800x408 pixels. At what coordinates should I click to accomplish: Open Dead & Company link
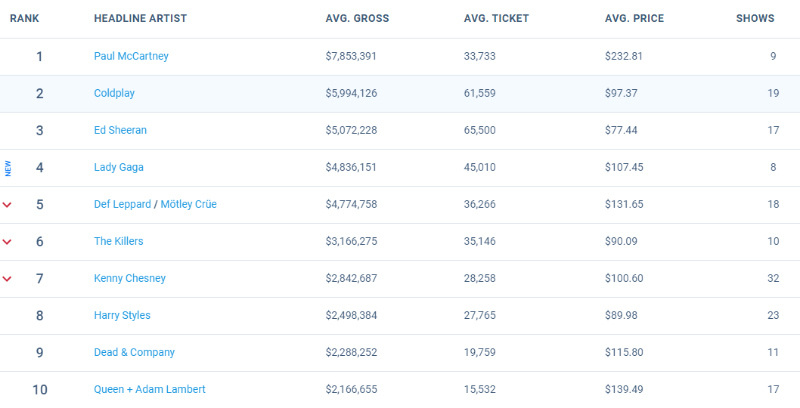(134, 352)
